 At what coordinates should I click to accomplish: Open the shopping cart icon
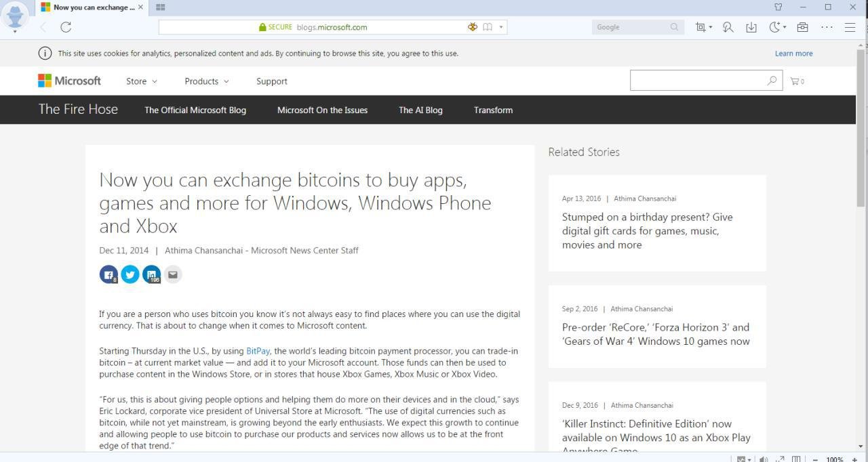click(x=797, y=81)
